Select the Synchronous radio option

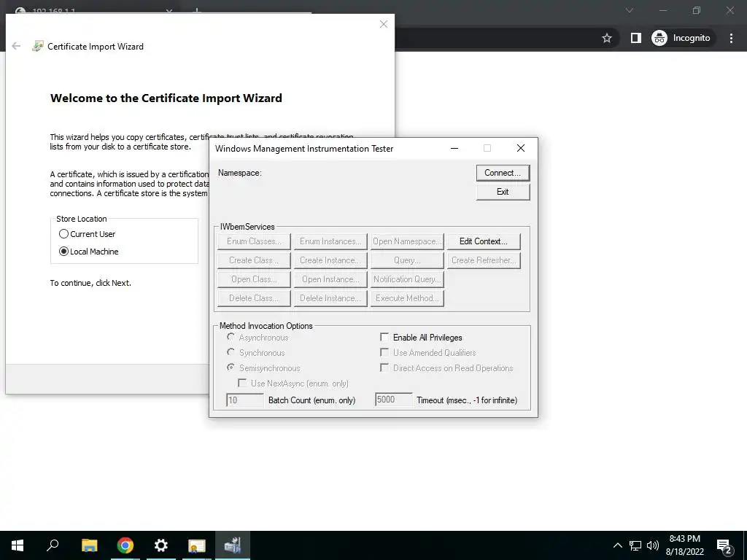point(231,352)
